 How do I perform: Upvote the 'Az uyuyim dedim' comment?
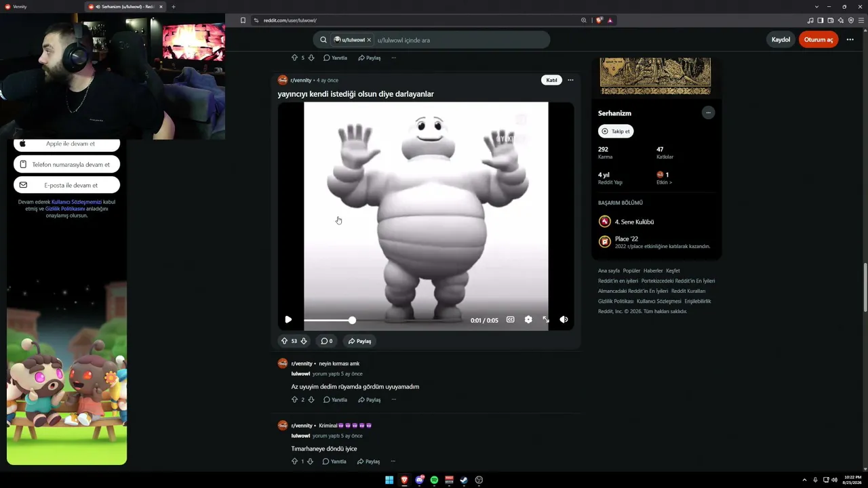pyautogui.click(x=294, y=400)
